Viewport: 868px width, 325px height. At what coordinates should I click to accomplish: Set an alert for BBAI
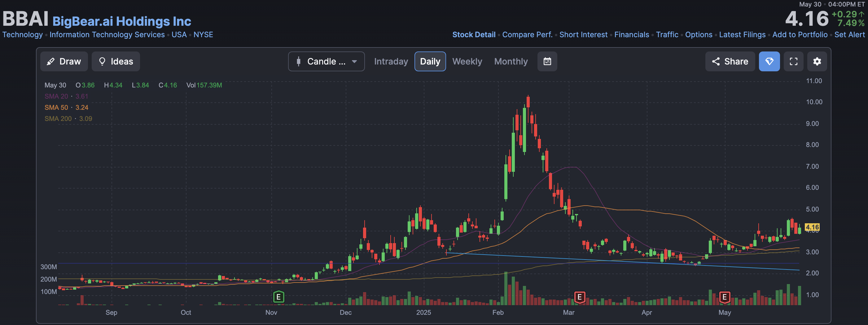pos(849,35)
